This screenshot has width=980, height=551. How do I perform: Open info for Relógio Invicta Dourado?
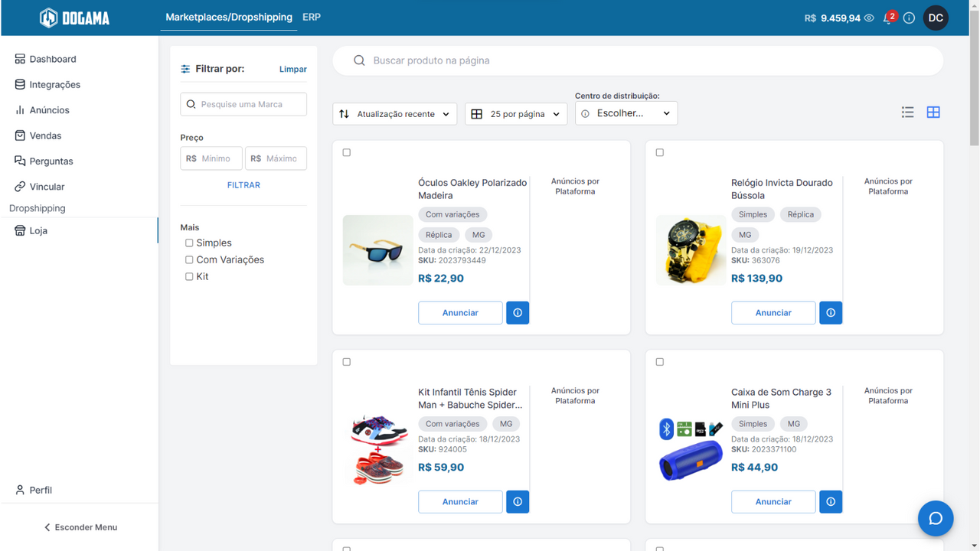point(831,312)
